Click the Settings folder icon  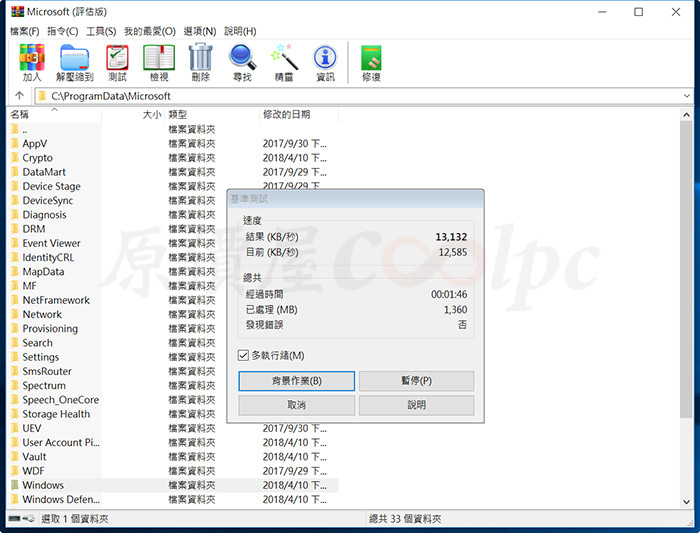pyautogui.click(x=15, y=358)
